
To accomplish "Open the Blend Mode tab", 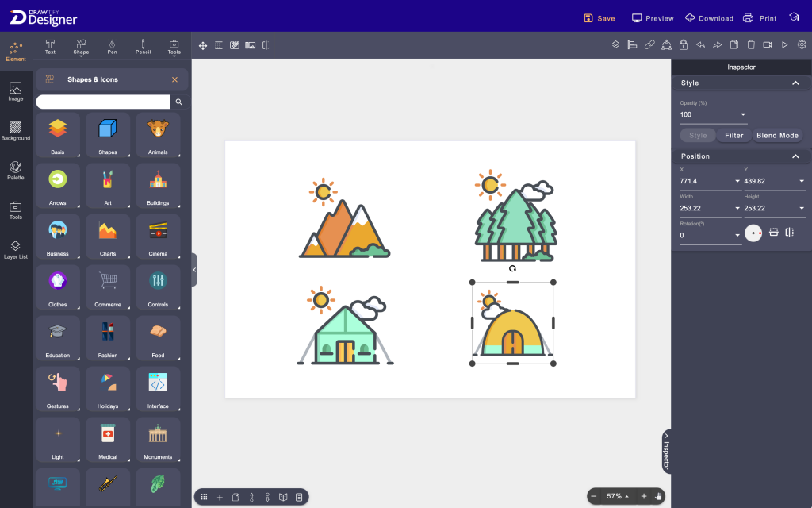I will coord(777,135).
